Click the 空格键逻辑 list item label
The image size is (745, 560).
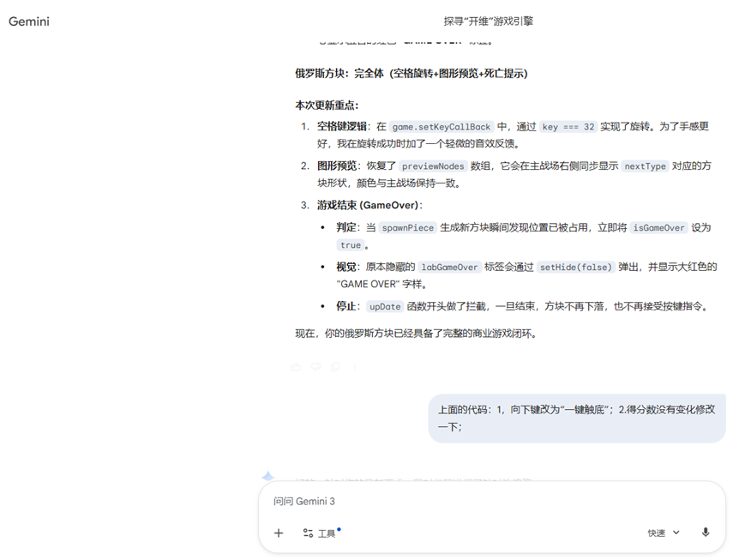tap(341, 126)
